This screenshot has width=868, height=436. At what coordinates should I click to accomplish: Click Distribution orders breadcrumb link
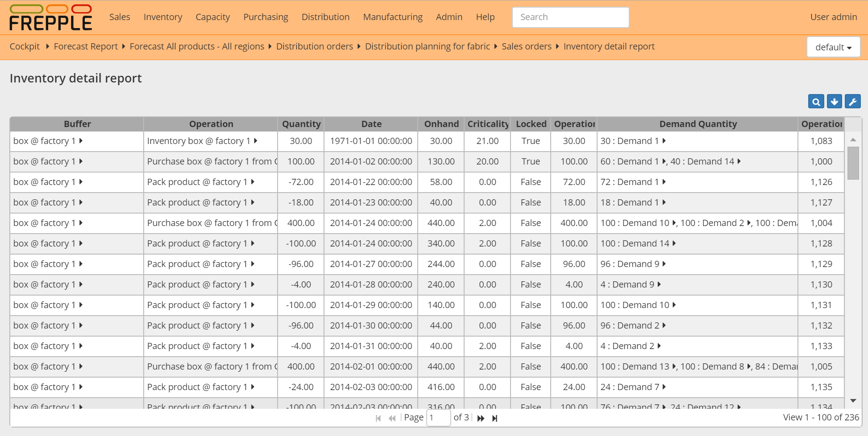coord(314,46)
